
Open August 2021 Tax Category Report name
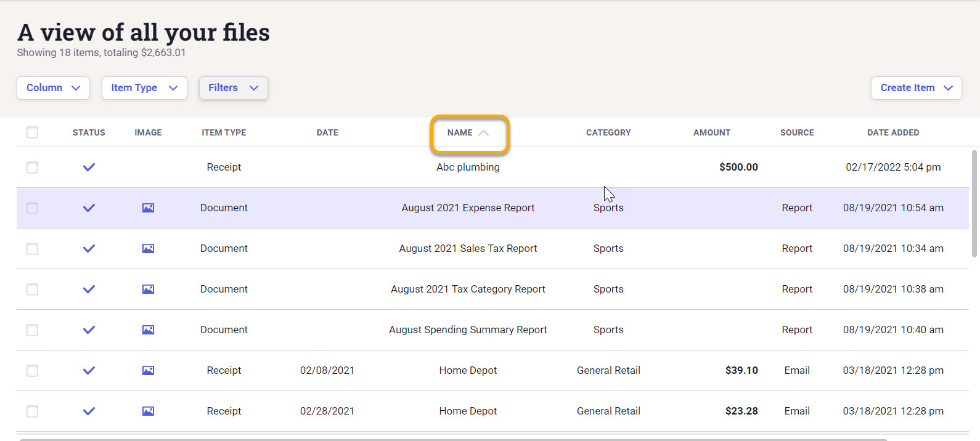click(468, 289)
